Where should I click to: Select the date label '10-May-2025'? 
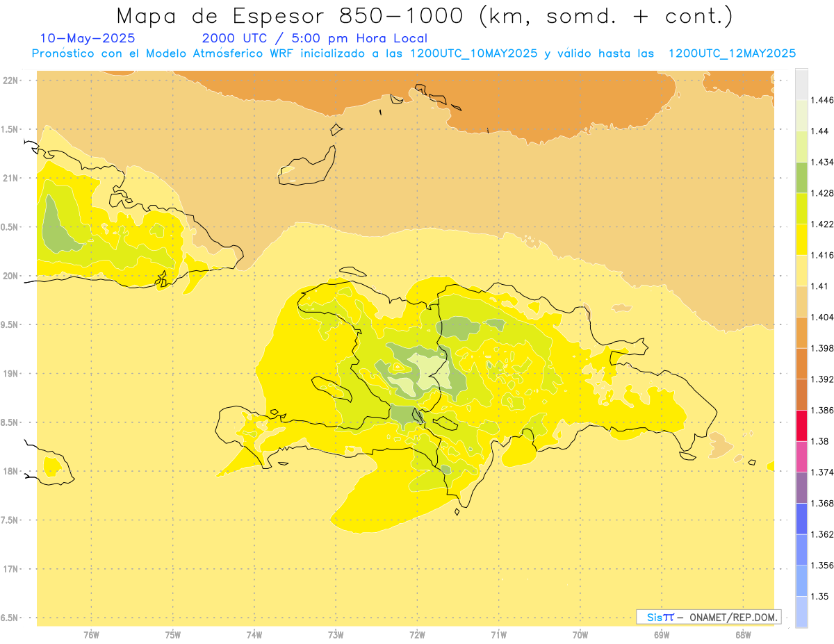[88, 38]
